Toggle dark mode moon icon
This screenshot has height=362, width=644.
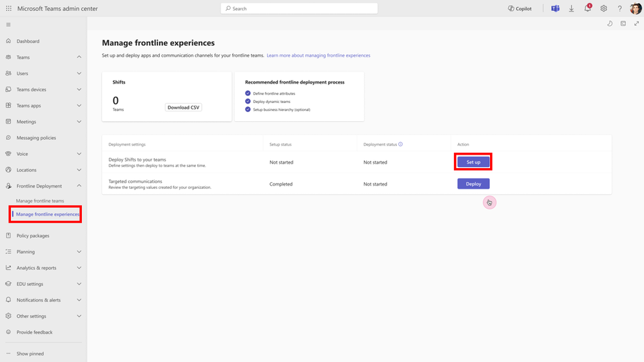click(x=610, y=24)
